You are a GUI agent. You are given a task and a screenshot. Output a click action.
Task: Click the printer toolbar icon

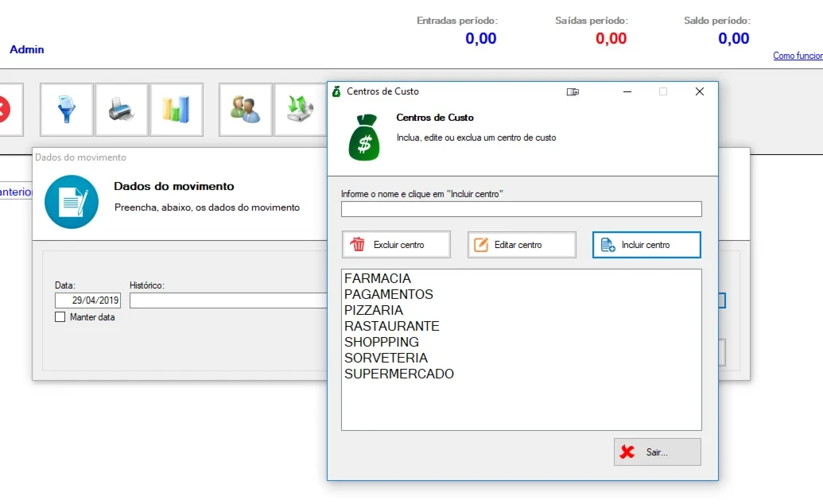coord(121,109)
